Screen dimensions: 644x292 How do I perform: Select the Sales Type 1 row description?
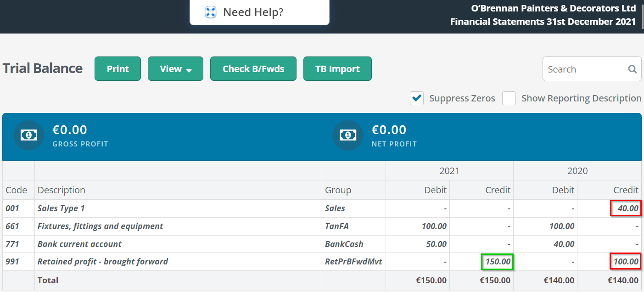(61, 208)
